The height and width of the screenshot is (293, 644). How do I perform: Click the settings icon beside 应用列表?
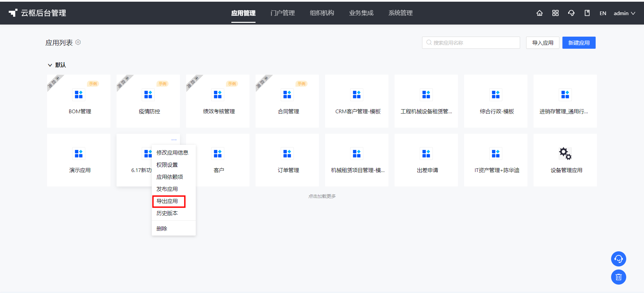coord(78,42)
